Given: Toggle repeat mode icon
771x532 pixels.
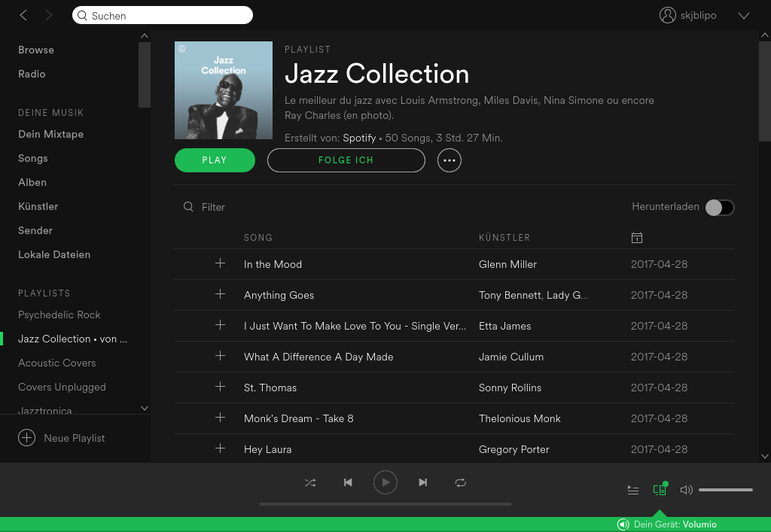Looking at the screenshot, I should 461,482.
